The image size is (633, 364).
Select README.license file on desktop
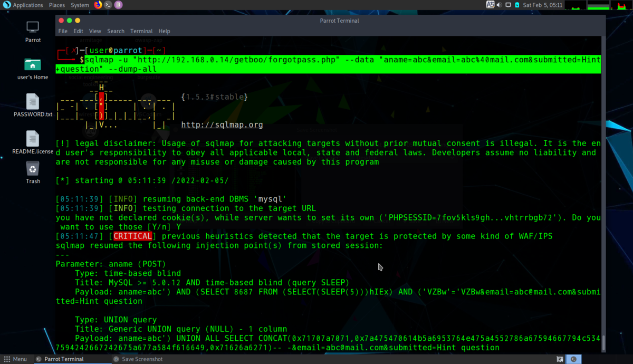(x=33, y=142)
